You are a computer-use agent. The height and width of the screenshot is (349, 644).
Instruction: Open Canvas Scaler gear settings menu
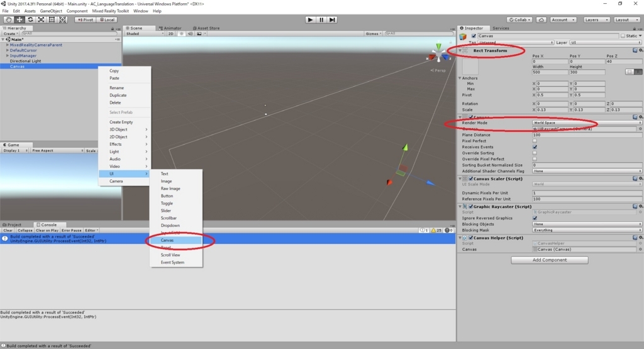tap(641, 179)
